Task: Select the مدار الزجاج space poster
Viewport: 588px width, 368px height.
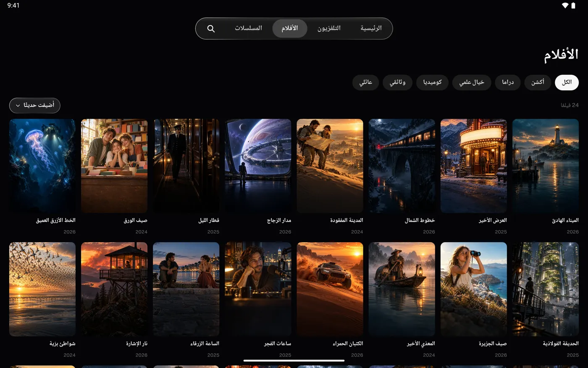Action: (x=258, y=166)
